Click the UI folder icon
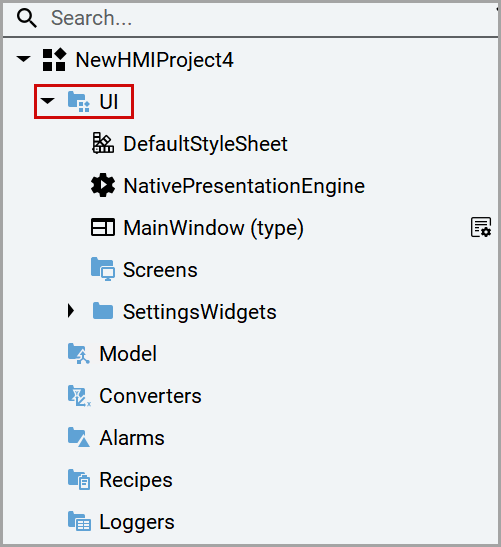This screenshot has width=501, height=547. point(78,102)
